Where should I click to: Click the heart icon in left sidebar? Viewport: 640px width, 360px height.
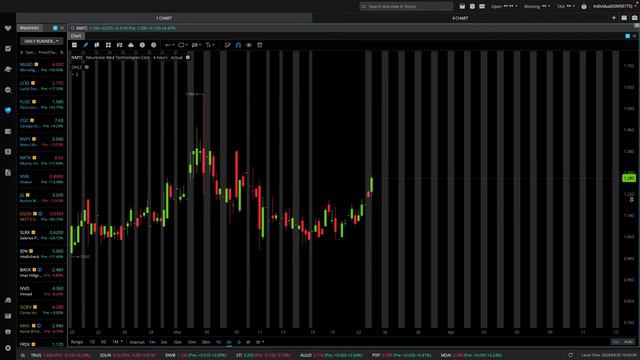8,28
